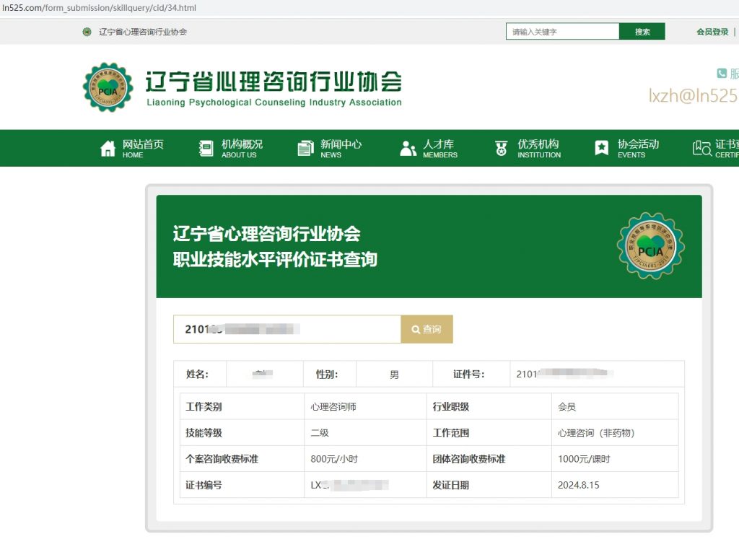Click the 职业技能水平评价证书查询 banner heading
739x560 pixels.
[x=275, y=259]
